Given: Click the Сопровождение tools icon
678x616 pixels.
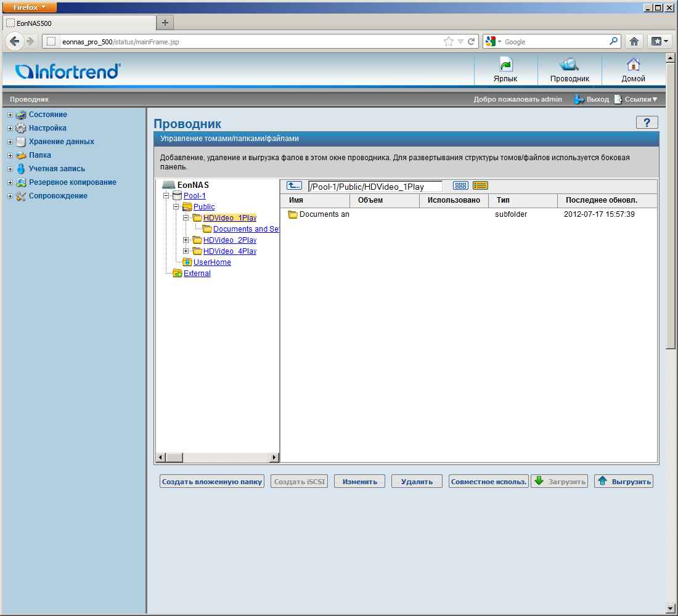Looking at the screenshot, I should pyautogui.click(x=21, y=196).
